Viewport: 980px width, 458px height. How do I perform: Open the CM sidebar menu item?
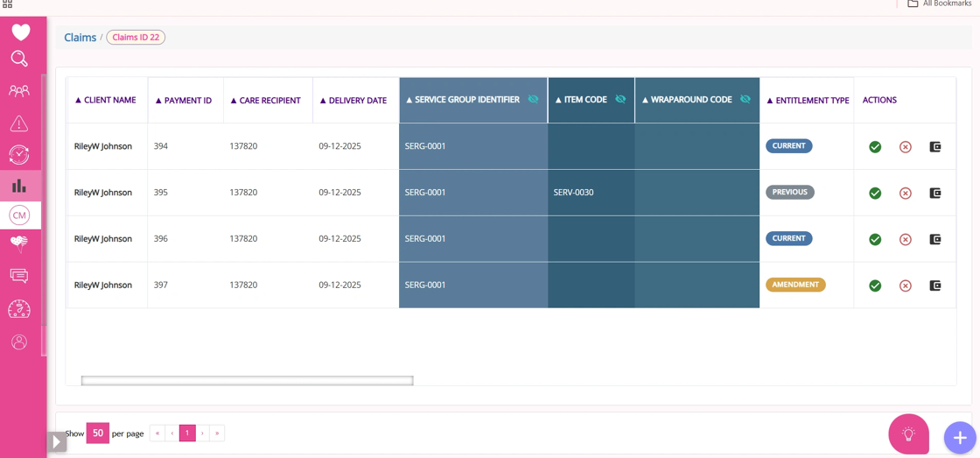pyautogui.click(x=19, y=215)
